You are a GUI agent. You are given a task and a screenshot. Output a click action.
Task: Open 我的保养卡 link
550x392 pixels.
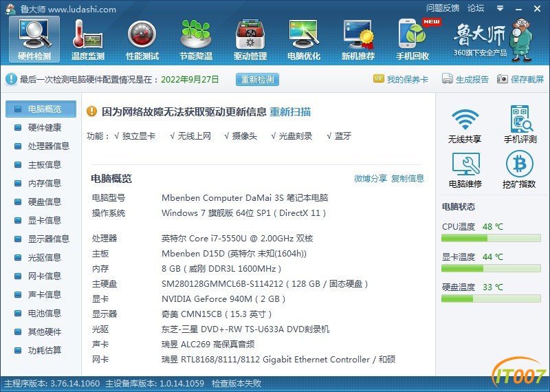click(x=408, y=79)
